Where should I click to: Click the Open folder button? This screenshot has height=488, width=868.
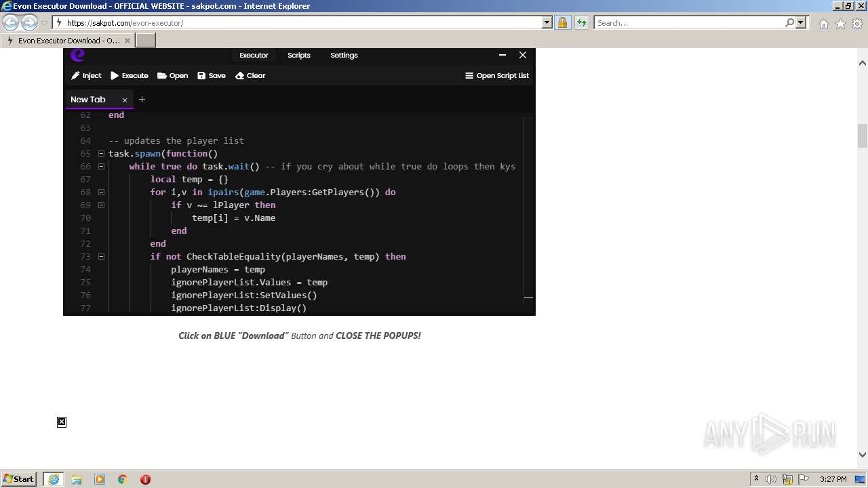coord(173,75)
